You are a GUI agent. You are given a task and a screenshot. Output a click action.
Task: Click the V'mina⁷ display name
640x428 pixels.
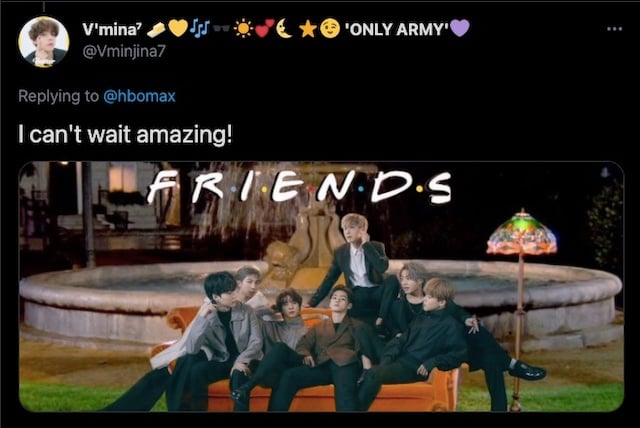tap(112, 29)
